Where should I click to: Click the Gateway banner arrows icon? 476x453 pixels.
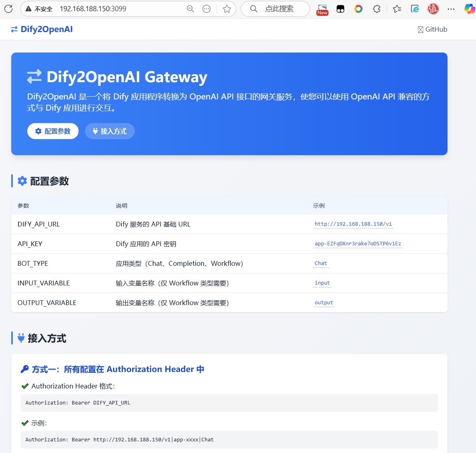34,77
